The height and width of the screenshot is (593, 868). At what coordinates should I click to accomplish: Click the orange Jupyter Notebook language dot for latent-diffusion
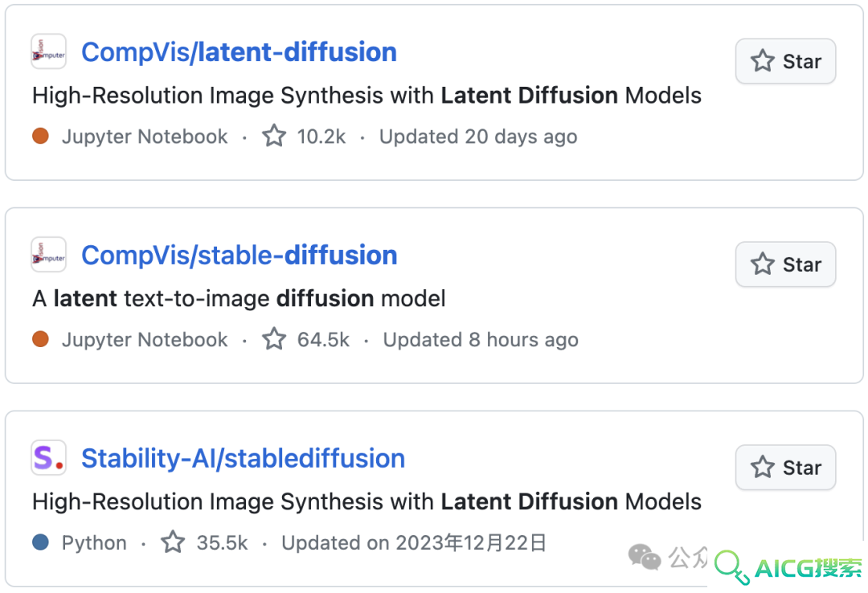click(x=40, y=136)
